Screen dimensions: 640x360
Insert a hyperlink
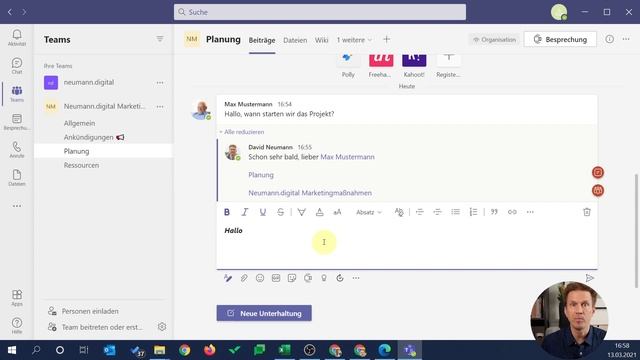tap(512, 212)
